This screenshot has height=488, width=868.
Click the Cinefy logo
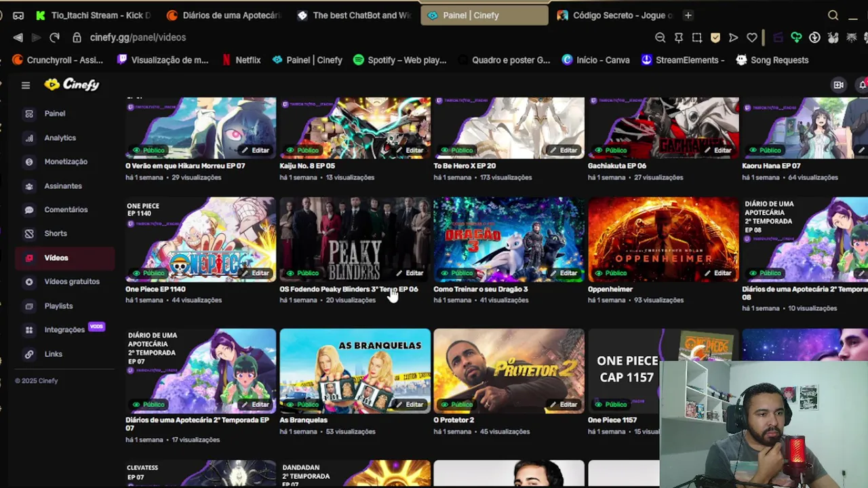point(72,85)
